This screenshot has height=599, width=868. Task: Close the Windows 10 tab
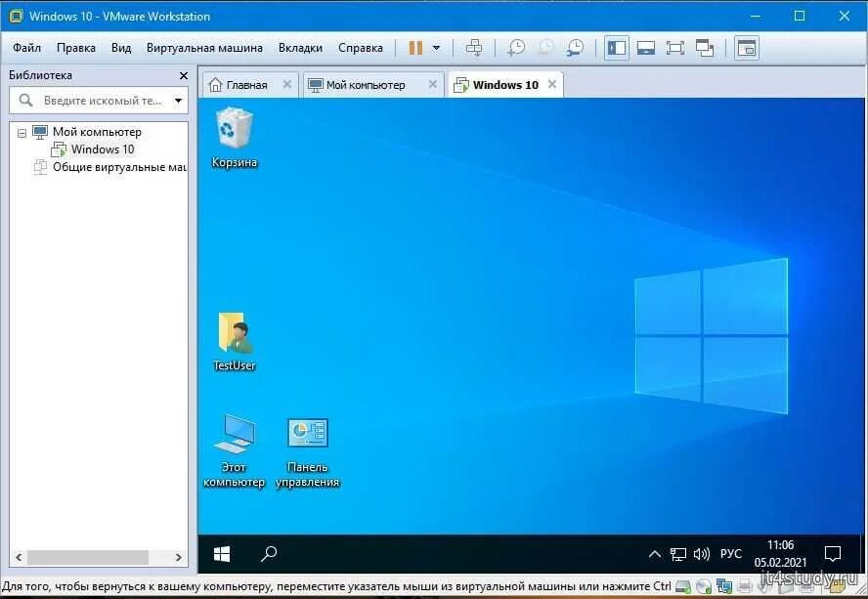tap(552, 84)
